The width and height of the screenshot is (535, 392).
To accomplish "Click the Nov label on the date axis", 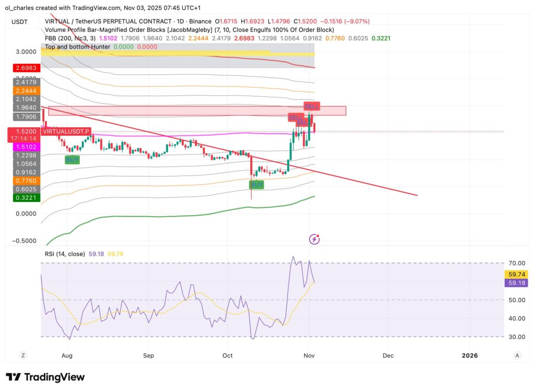I will 309,355.
